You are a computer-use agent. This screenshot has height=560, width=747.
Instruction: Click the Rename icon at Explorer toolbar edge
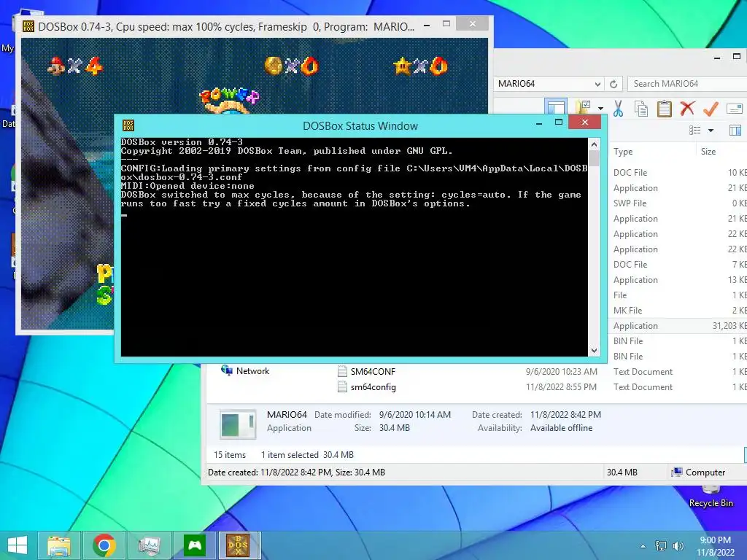click(x=734, y=109)
